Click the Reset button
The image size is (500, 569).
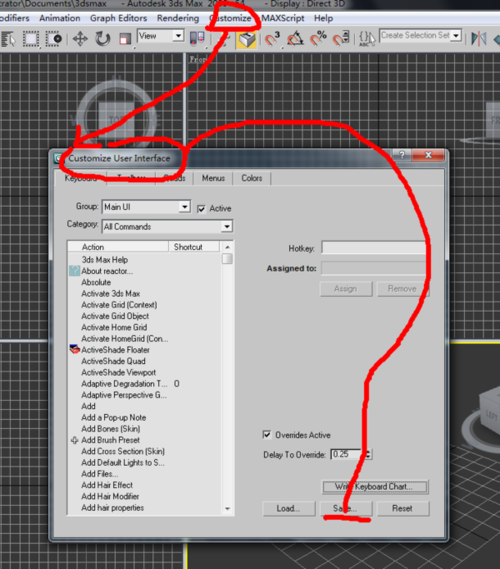(403, 508)
